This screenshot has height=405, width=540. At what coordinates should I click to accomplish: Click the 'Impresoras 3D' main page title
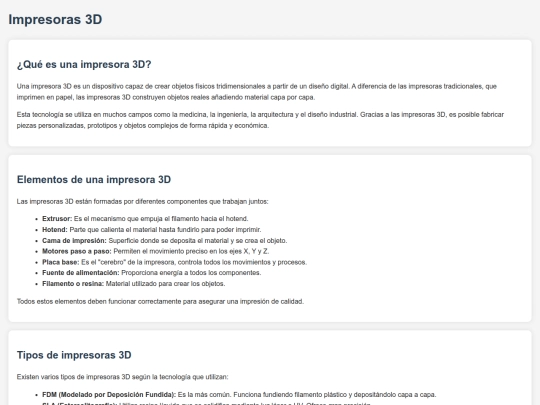click(x=55, y=19)
